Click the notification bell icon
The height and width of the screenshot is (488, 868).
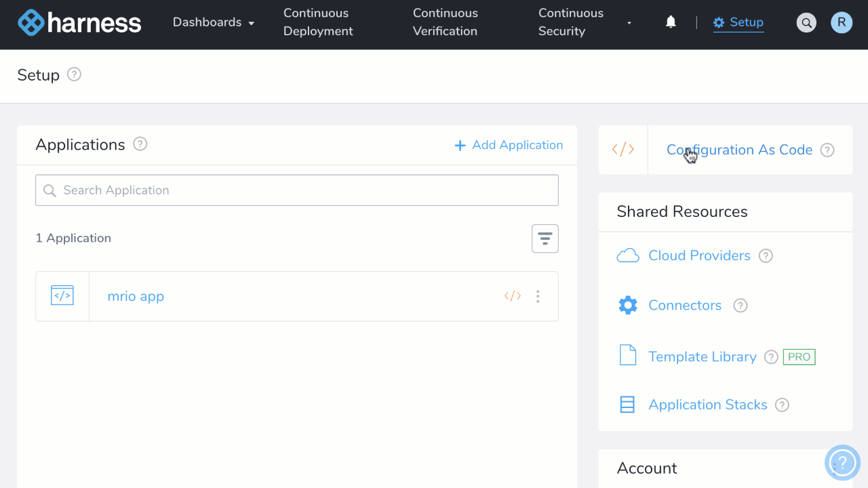670,21
